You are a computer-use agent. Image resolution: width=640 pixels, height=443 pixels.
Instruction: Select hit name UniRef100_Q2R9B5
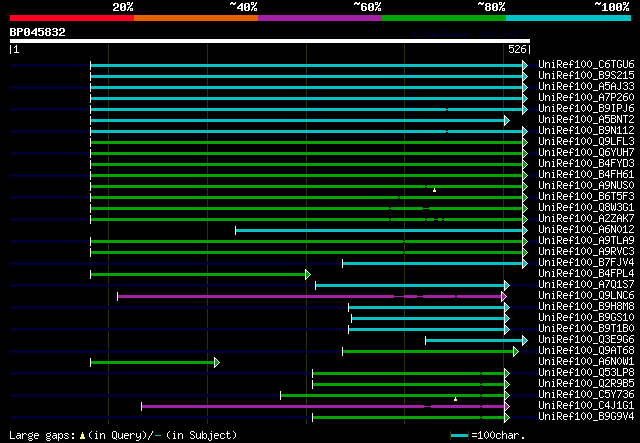pos(586,384)
